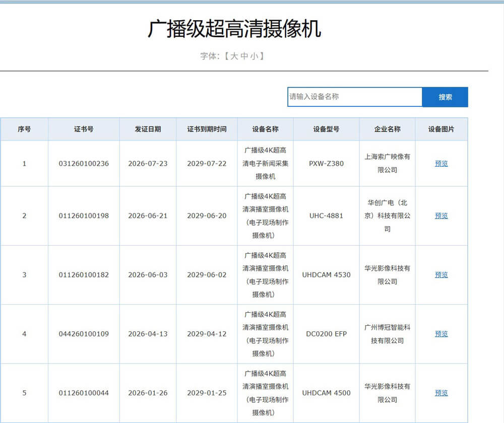This screenshot has width=504, height=423.
Task: Click device name cell in DC0200 EFP row
Action: (x=266, y=334)
